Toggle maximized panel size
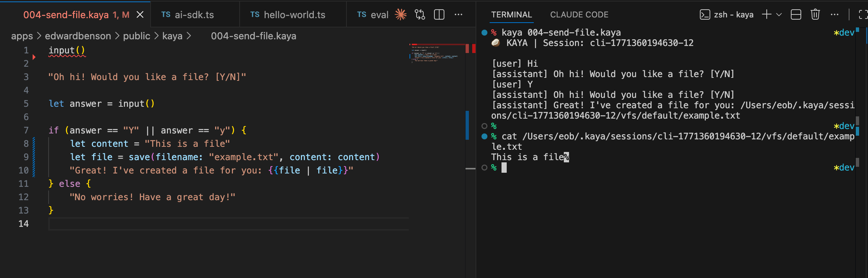The width and height of the screenshot is (868, 278). 863,15
